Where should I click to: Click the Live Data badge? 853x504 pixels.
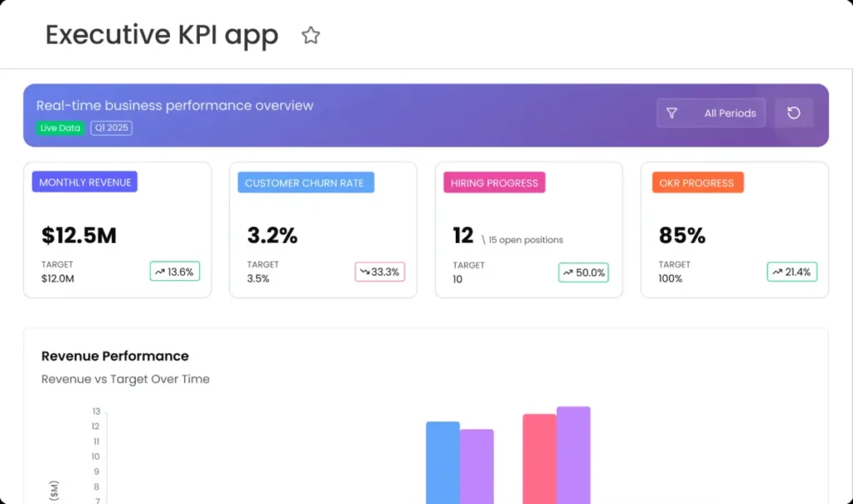click(x=60, y=128)
